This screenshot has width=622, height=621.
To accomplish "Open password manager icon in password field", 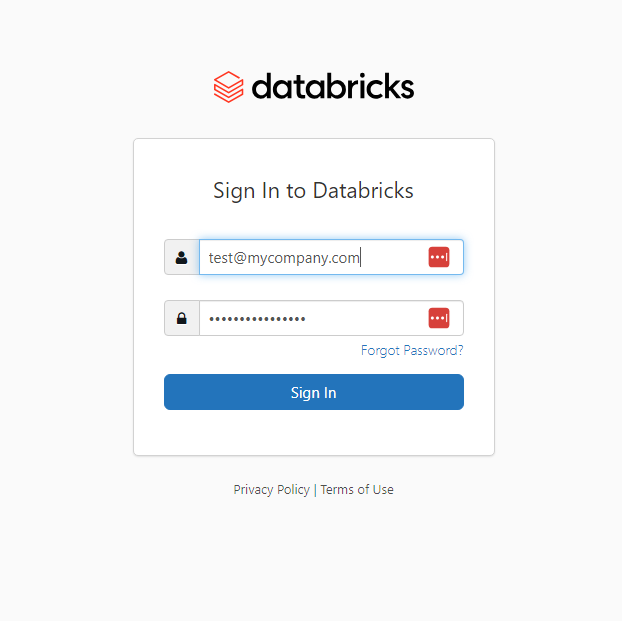I will pos(439,318).
